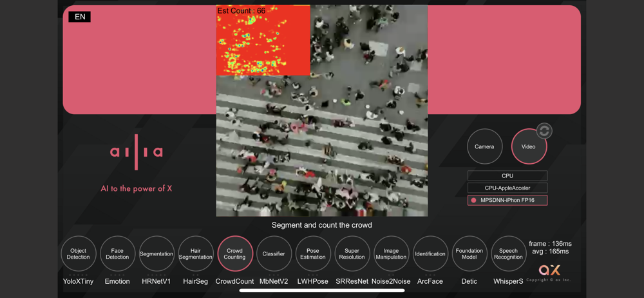644x298 pixels.
Task: Switch input source to Camera
Action: coord(485,146)
